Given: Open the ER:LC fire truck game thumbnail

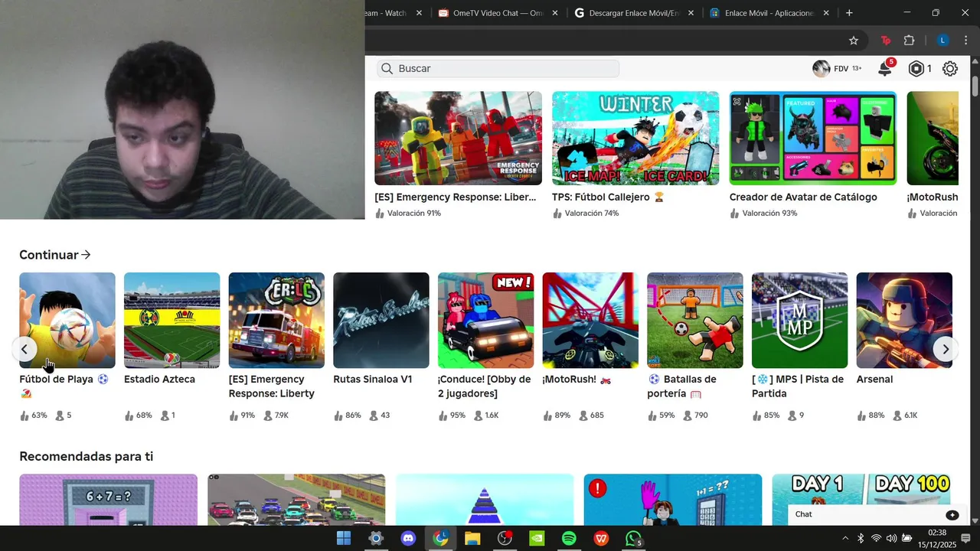Looking at the screenshot, I should (276, 321).
